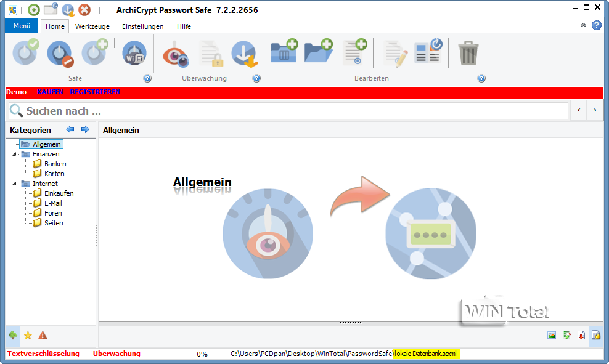This screenshot has width=609, height=364.
Task: Click the red warning triangle icon
Action: coord(43,335)
